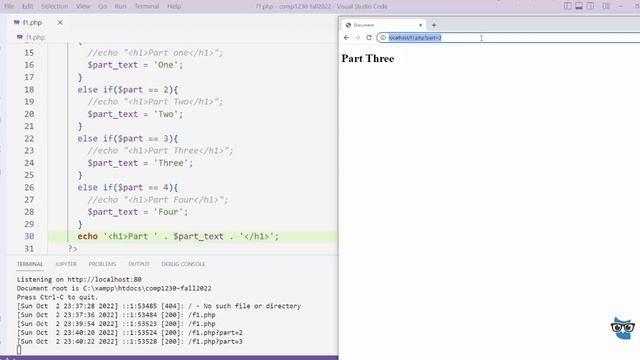Image resolution: width=640 pixels, height=360 pixels.
Task: Click closing ?> tag on line 31
Action: click(x=73, y=248)
